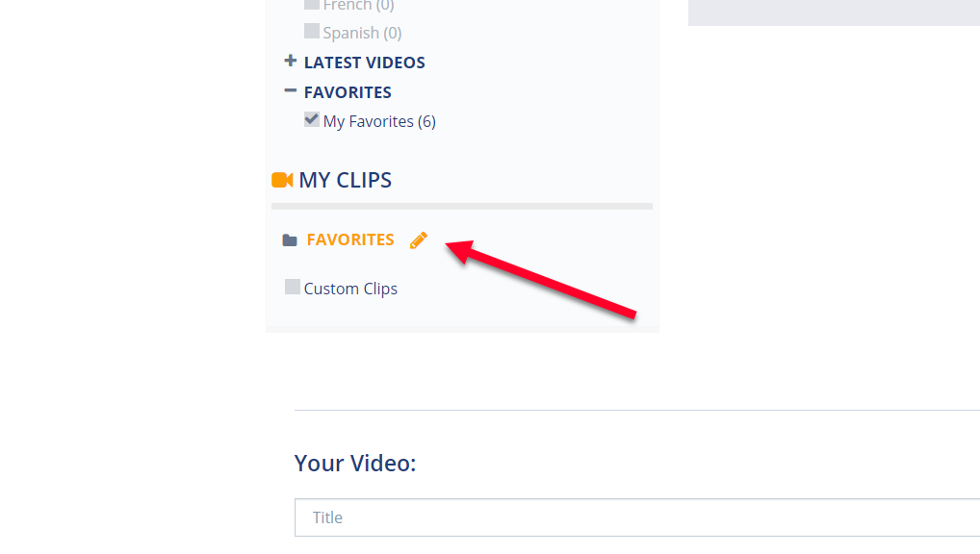Click the LATEST VIDEOS heading text
Screen dimensions: 980x554
click(365, 63)
